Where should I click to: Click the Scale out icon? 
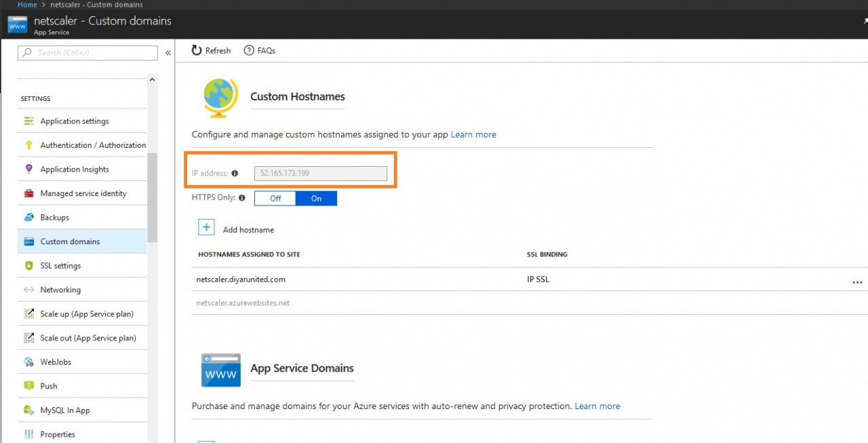(28, 338)
